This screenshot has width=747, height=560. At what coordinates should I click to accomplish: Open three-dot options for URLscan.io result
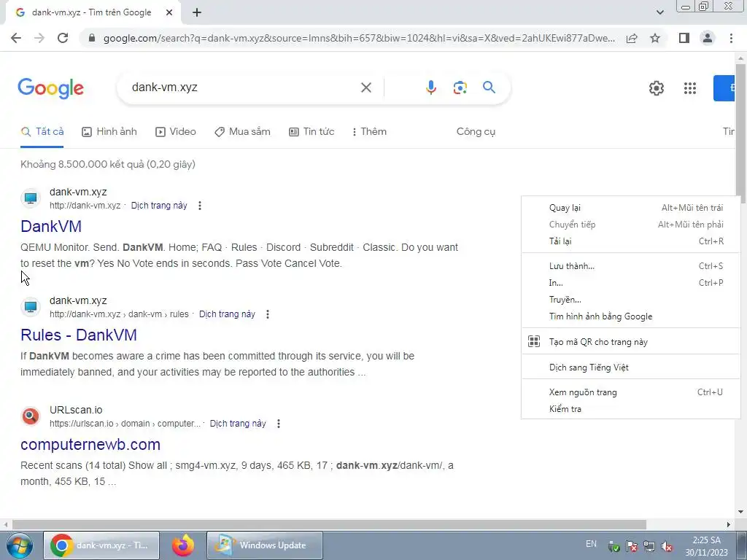(279, 424)
